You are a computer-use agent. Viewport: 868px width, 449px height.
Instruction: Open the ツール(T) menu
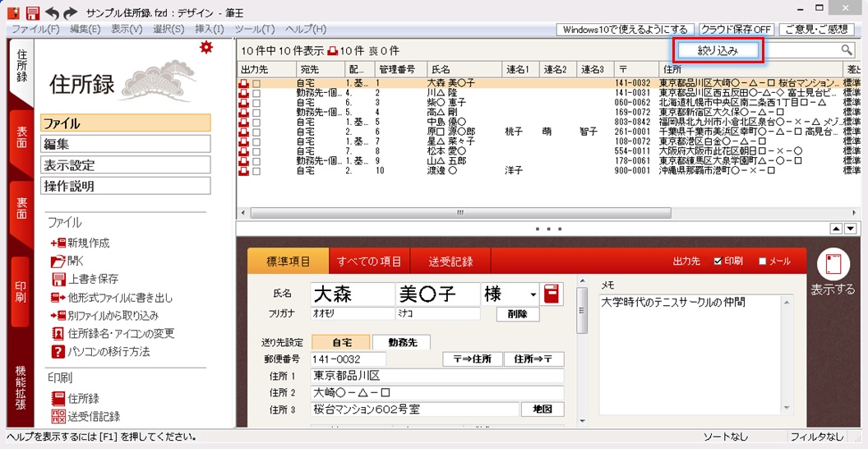(x=254, y=30)
